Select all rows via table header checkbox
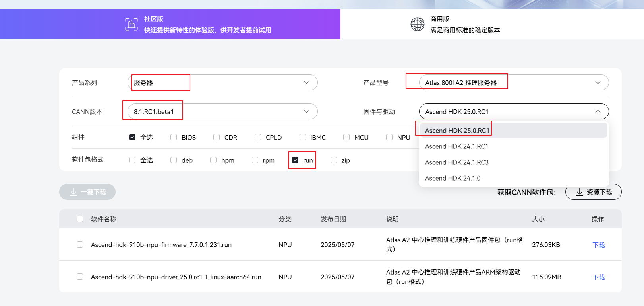Image resolution: width=644 pixels, height=306 pixels. tap(80, 219)
